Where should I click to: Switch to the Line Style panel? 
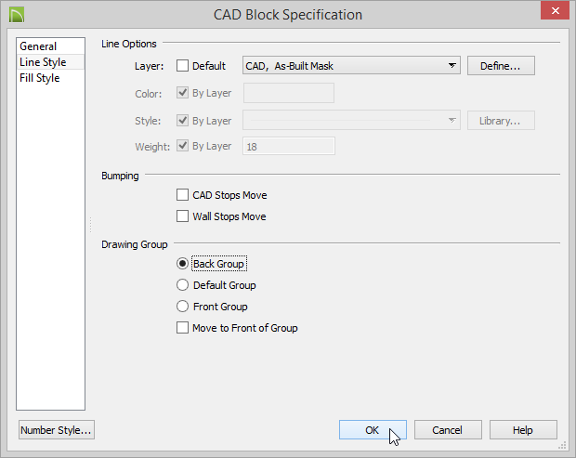tap(43, 62)
